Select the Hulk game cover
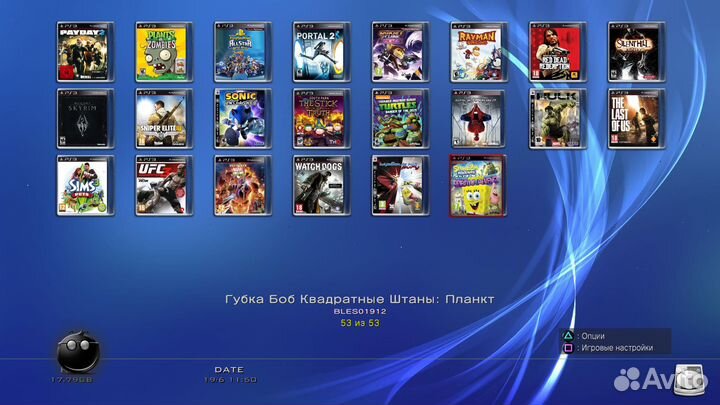This screenshot has width=720, height=405. pyautogui.click(x=558, y=118)
